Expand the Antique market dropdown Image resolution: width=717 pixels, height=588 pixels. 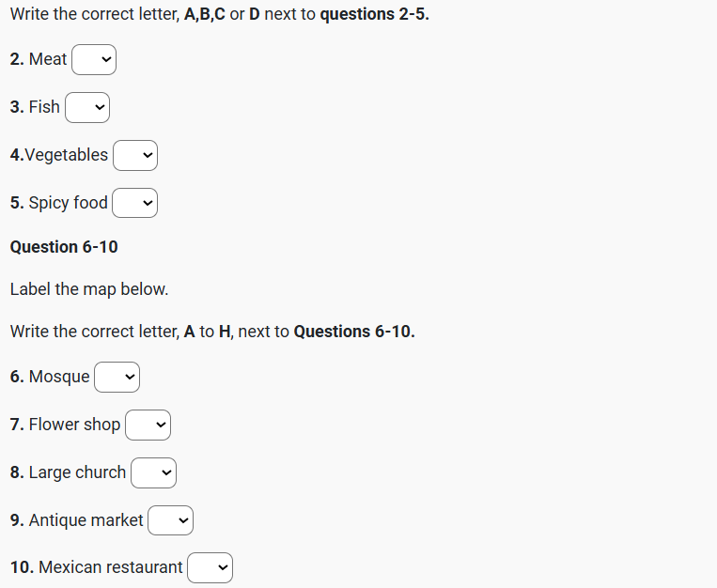(170, 520)
